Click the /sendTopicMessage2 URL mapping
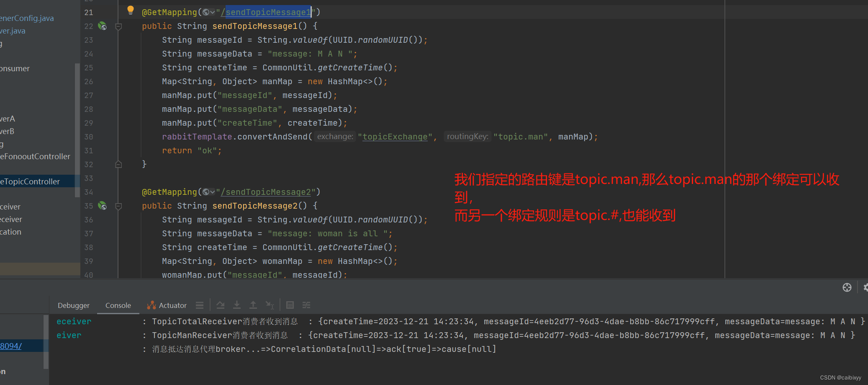 [266, 192]
